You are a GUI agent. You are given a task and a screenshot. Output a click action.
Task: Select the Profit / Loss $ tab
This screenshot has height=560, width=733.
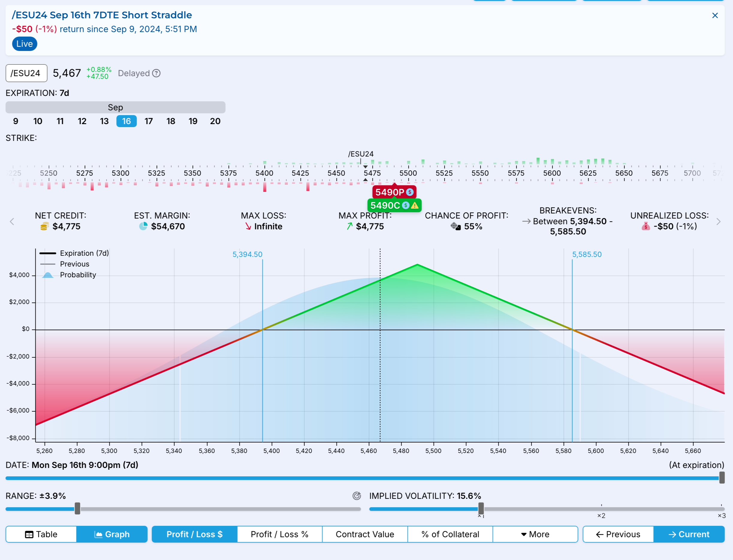click(194, 534)
